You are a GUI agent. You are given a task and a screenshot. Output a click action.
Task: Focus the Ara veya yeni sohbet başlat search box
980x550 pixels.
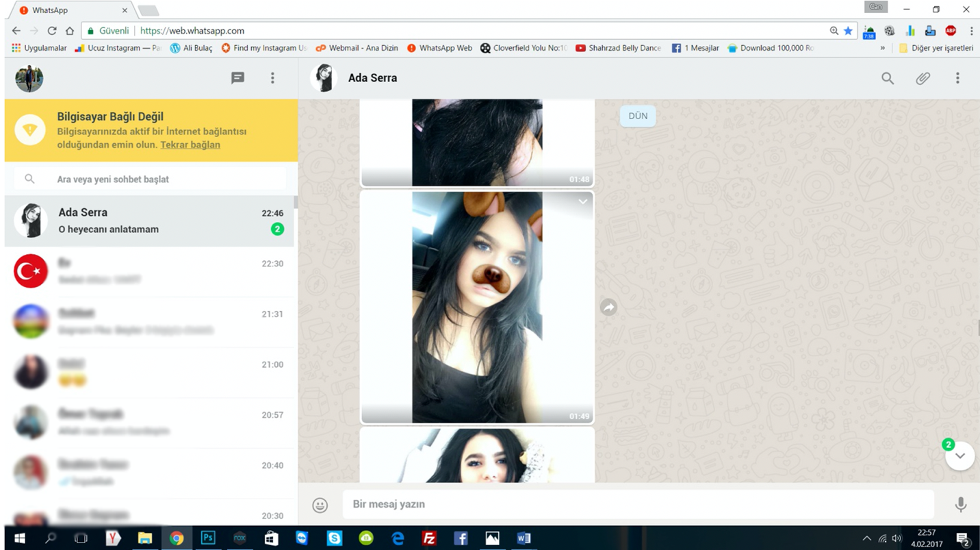(x=150, y=179)
